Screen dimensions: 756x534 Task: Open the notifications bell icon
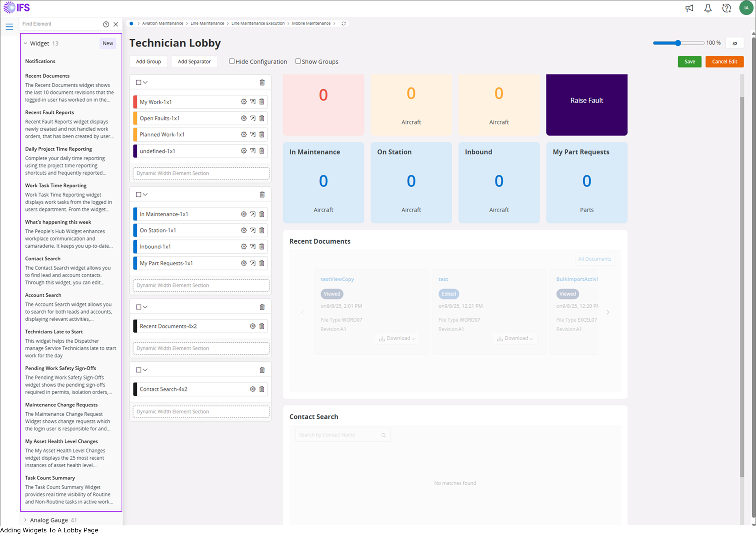point(708,8)
